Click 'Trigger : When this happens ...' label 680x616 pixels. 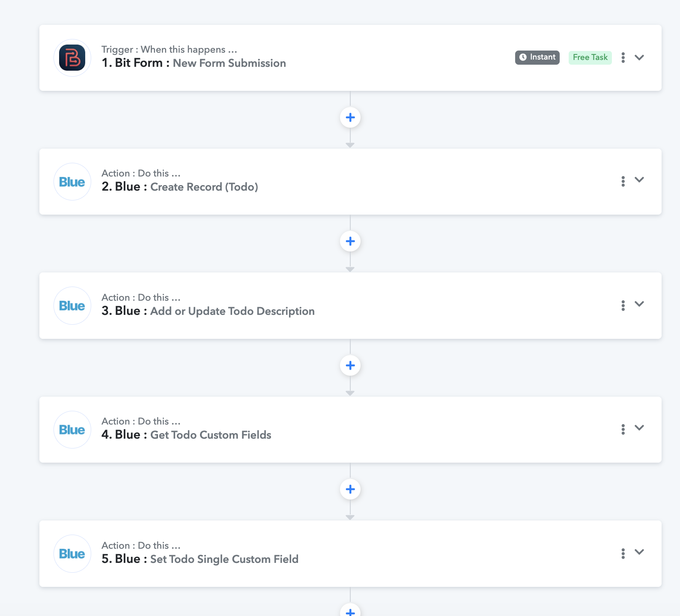pos(169,50)
